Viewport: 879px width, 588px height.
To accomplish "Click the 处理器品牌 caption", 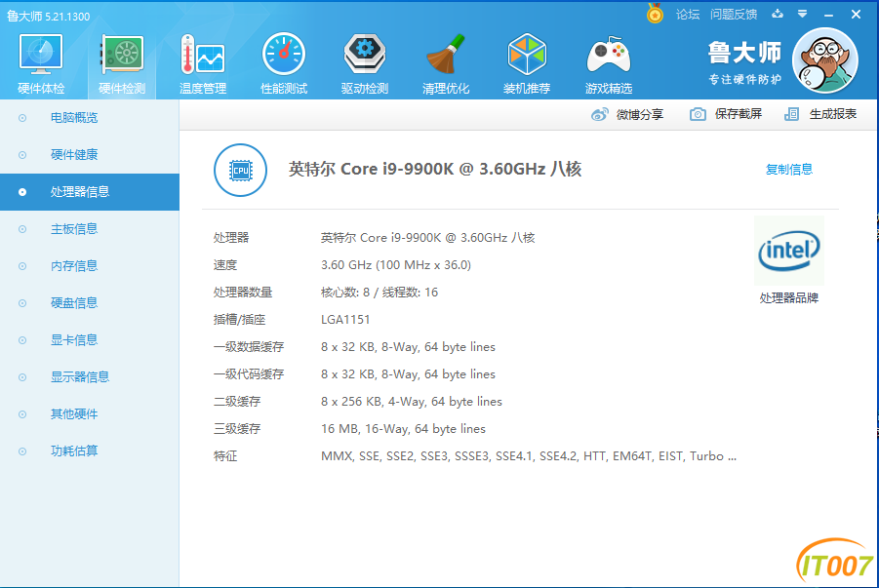I will [x=788, y=298].
